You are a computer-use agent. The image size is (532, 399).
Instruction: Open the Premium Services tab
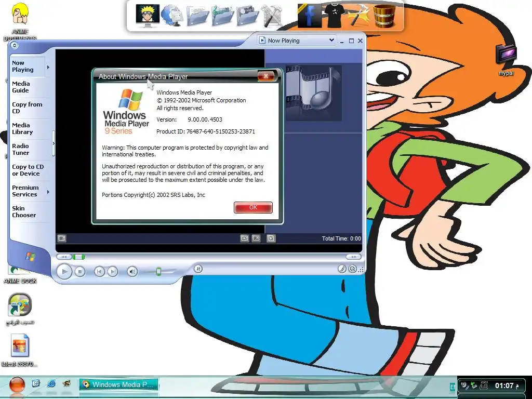point(27,191)
